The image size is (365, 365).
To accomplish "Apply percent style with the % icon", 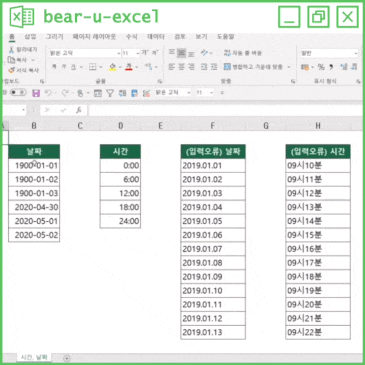I will coord(321,67).
